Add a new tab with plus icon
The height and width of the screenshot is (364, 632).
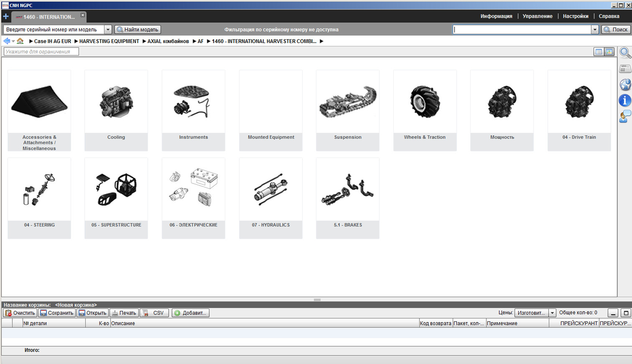click(x=6, y=16)
